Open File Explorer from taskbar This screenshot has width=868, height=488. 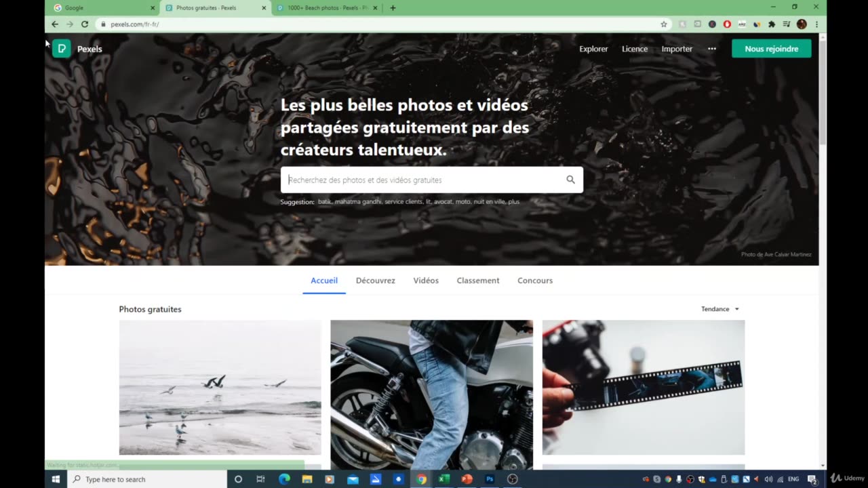(307, 479)
